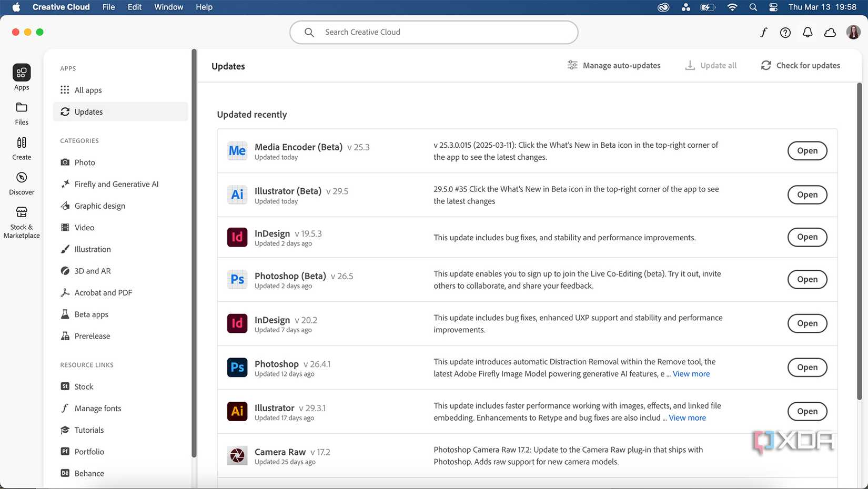Open the Apps section in left rail
Screen dimensions: 868x489
tap(22, 77)
